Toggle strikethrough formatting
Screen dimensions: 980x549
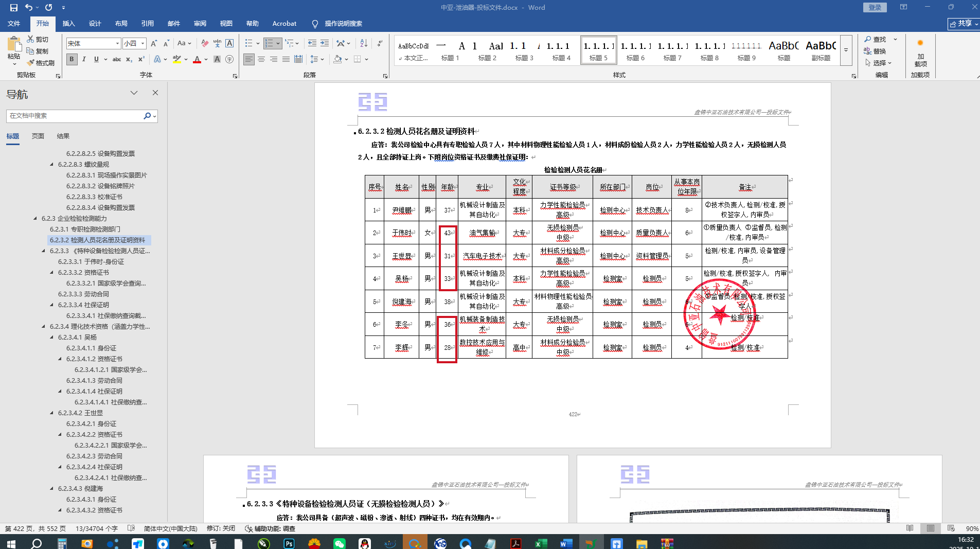click(x=117, y=59)
